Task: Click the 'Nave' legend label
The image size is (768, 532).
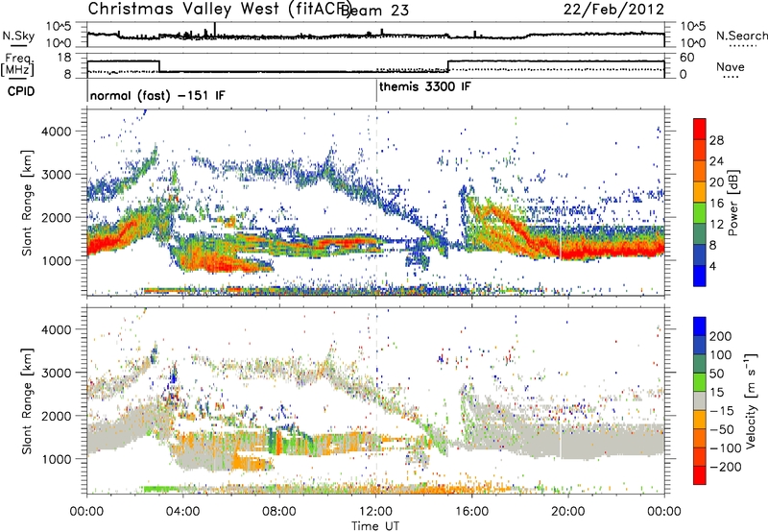Action: click(730, 66)
